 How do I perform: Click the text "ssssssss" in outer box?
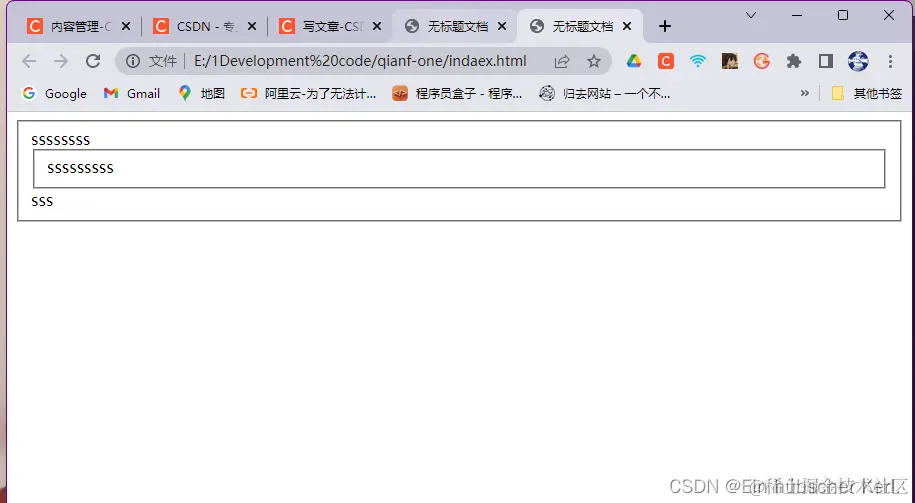[x=61, y=141]
